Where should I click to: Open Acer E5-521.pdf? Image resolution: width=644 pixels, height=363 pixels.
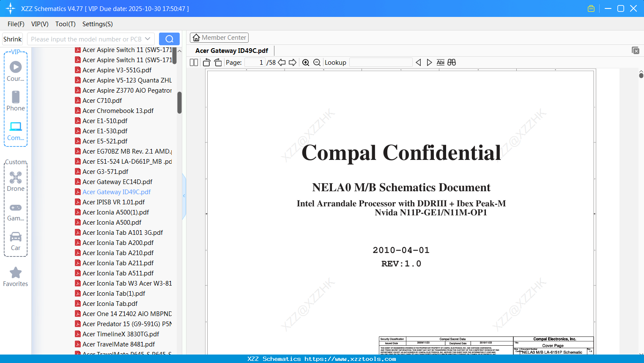(101, 141)
